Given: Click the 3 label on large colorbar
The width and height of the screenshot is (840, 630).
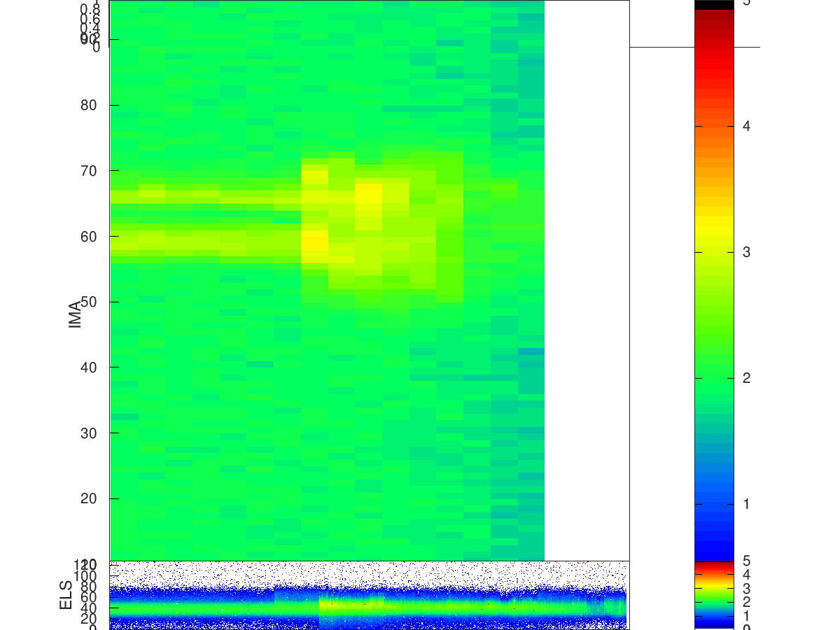Looking at the screenshot, I should click(x=747, y=252).
